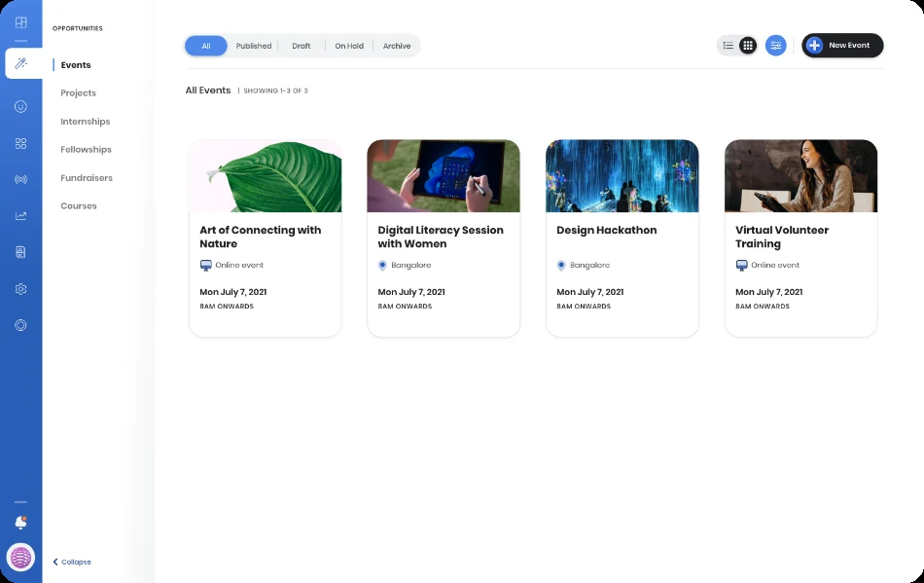Switch to grid view
The image size is (924, 583).
[x=748, y=46]
